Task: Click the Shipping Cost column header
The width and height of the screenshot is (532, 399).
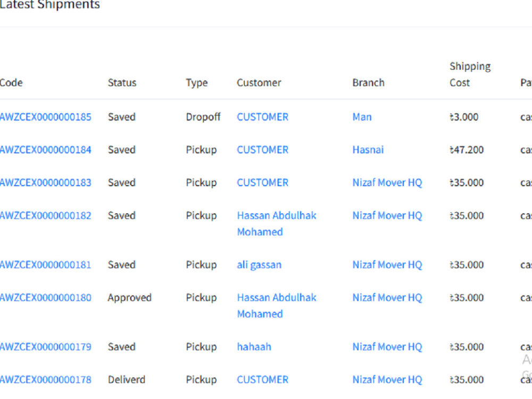Action: point(470,74)
